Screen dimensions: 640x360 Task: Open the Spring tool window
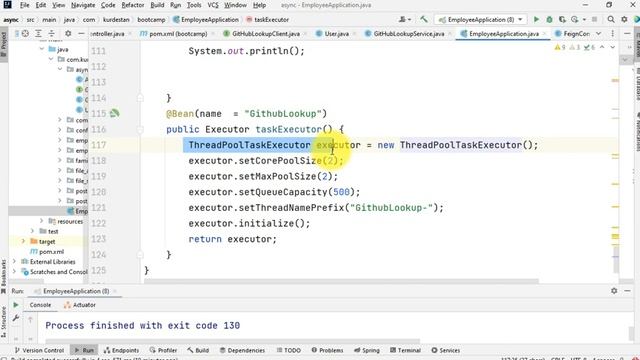pos(367,350)
